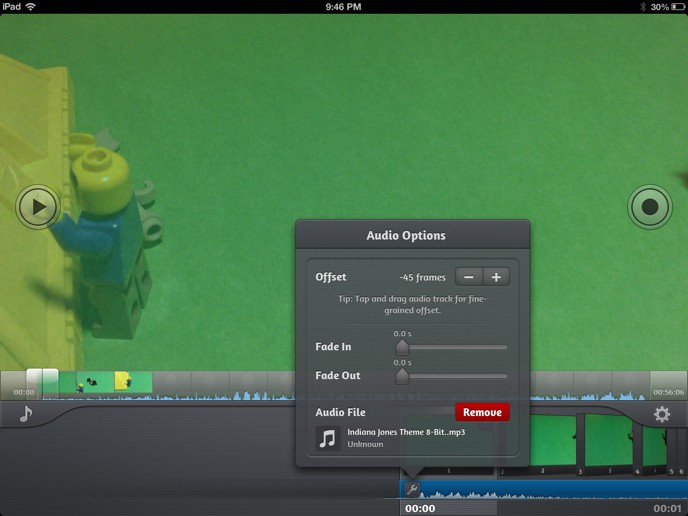Select the frame 3 thumbnail

[608, 443]
